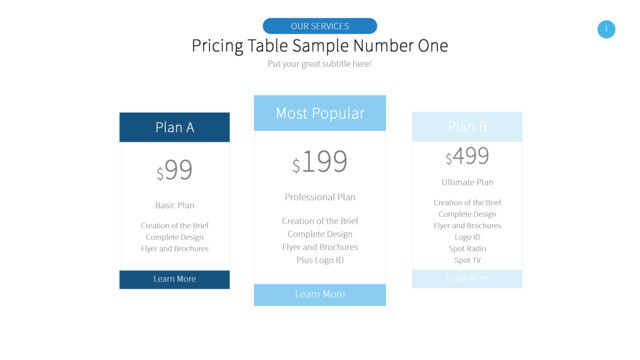This screenshot has width=640, height=360.
Task: Click 'Spot Radio' feature in Ultimate Plan
Action: click(x=467, y=249)
